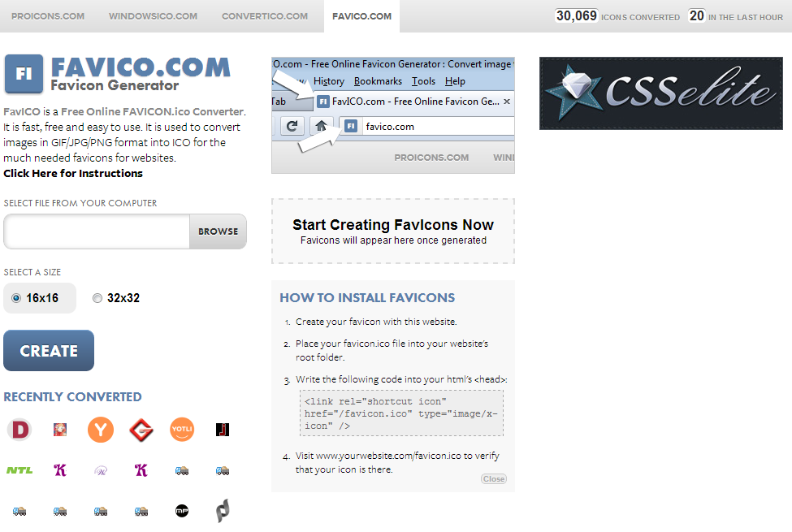
Task: Open the CONVERTICO.COM tab
Action: pyautogui.click(x=265, y=16)
